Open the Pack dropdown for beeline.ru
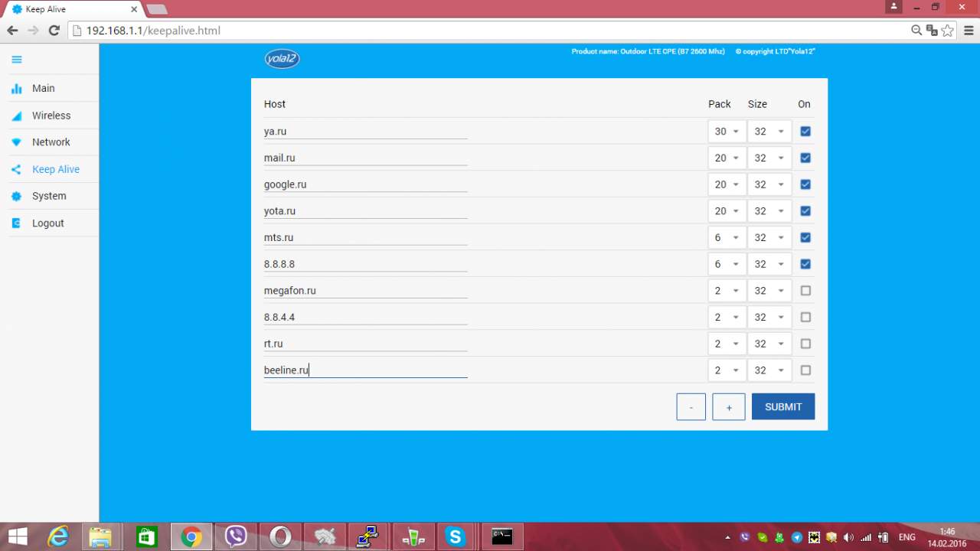This screenshot has width=980, height=551. pos(727,370)
